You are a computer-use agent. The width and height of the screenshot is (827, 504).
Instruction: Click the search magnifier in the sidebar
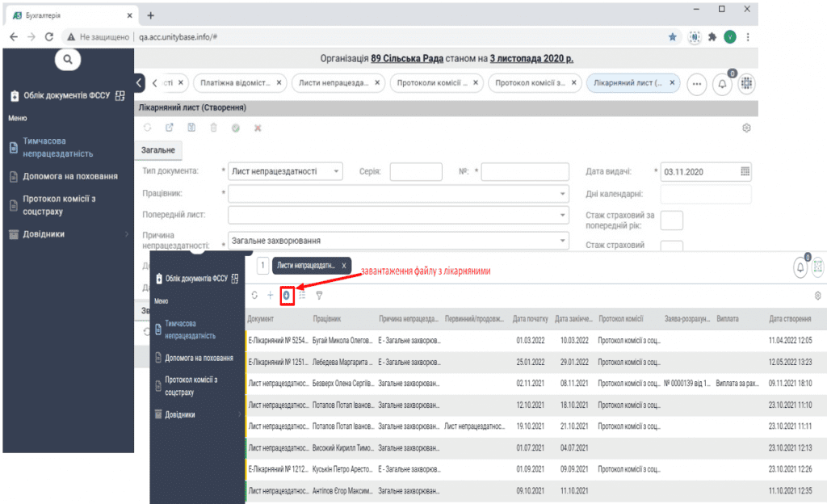coord(68,59)
